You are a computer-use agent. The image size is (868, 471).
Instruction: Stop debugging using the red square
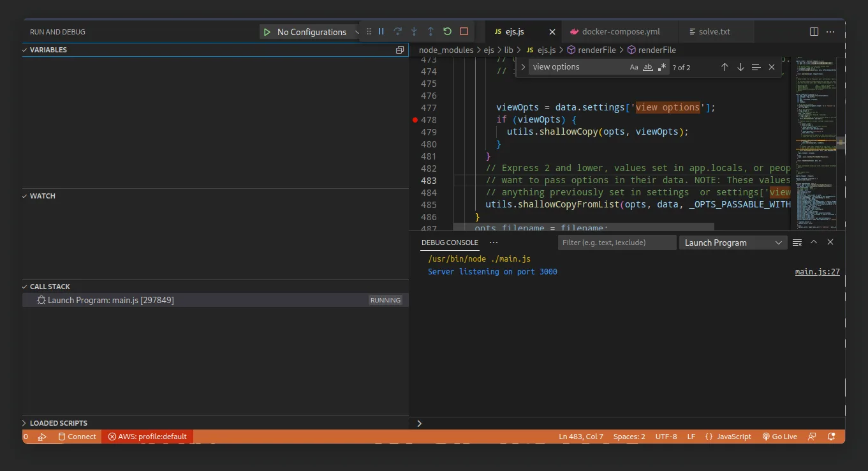[464, 31]
